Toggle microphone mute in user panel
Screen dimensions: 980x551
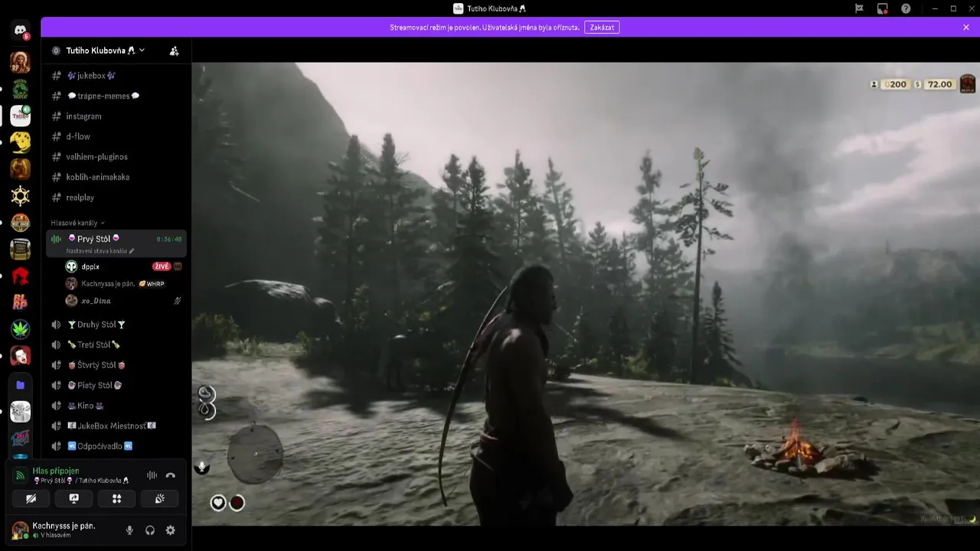click(129, 530)
